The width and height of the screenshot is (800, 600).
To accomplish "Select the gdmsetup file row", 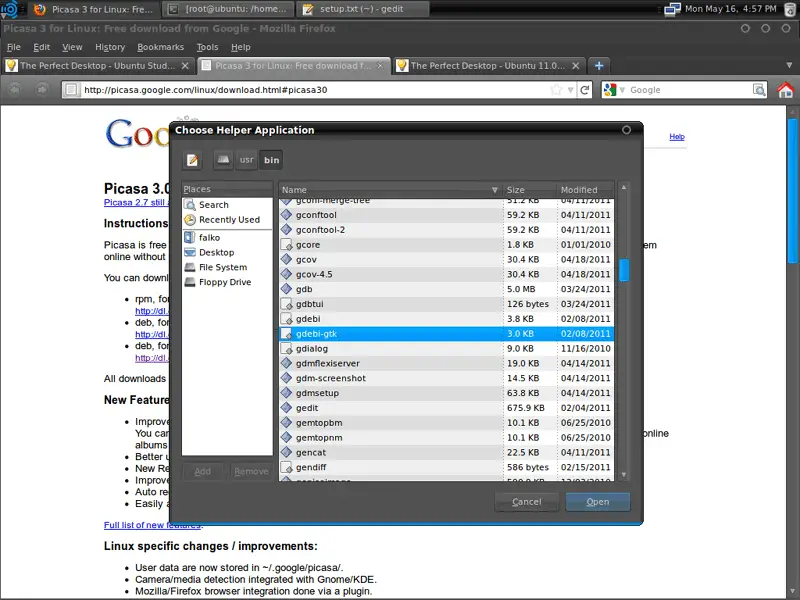I will point(446,393).
